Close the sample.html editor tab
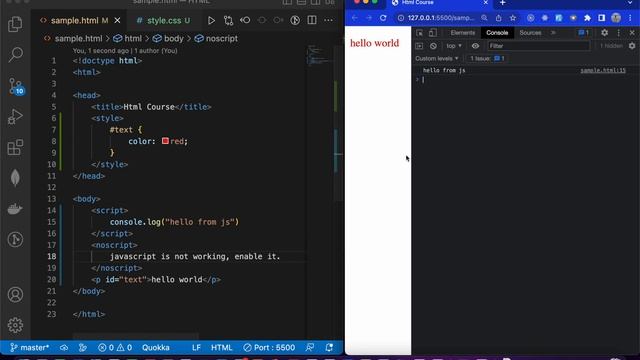The width and height of the screenshot is (640, 360). [118, 20]
